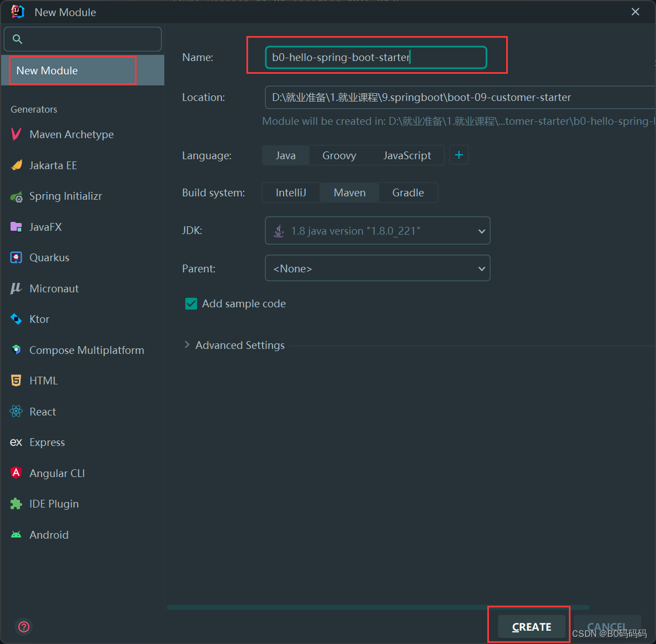Select the React generator entry

point(83,412)
